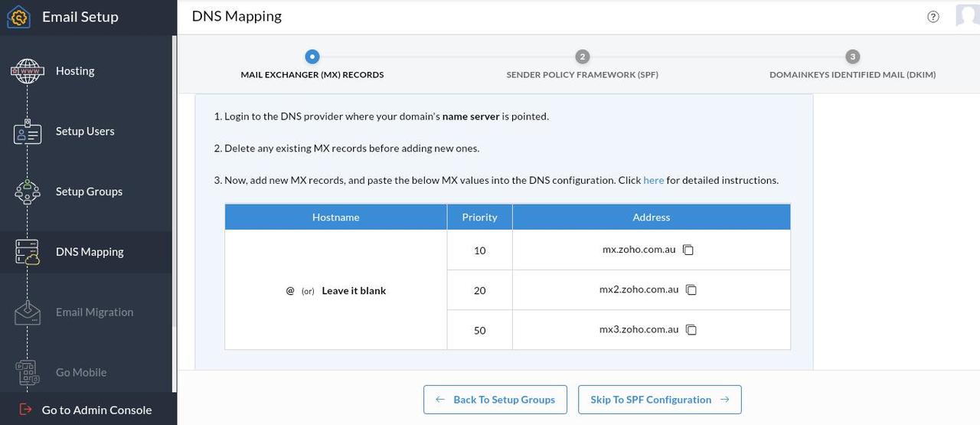
Task: Click the Email Migration envelope icon
Action: click(x=28, y=312)
